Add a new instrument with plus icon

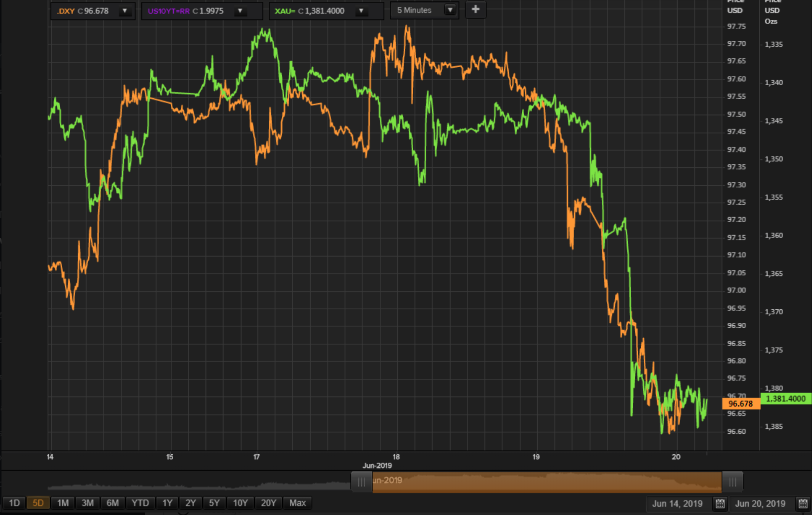pos(475,9)
